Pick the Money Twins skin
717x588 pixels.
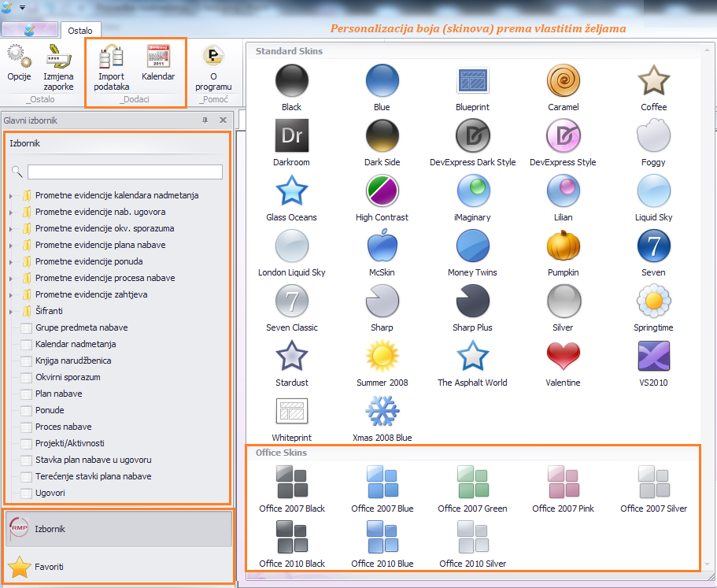(x=472, y=253)
